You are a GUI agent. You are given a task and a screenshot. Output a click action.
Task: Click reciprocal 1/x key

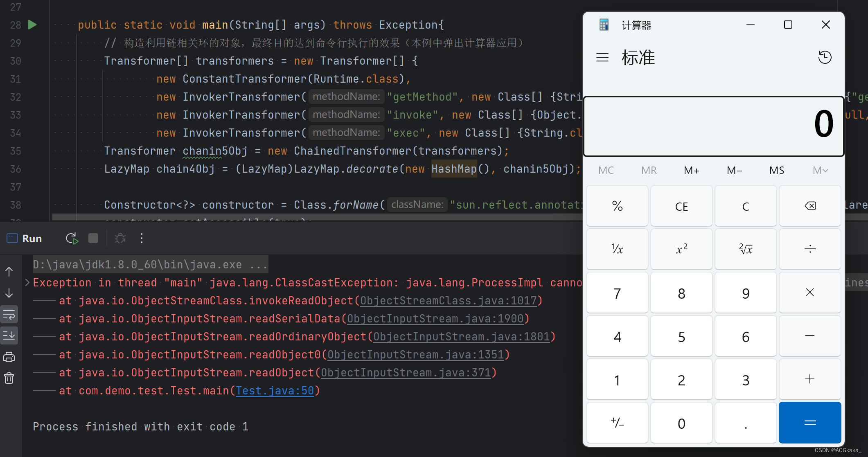coord(617,249)
